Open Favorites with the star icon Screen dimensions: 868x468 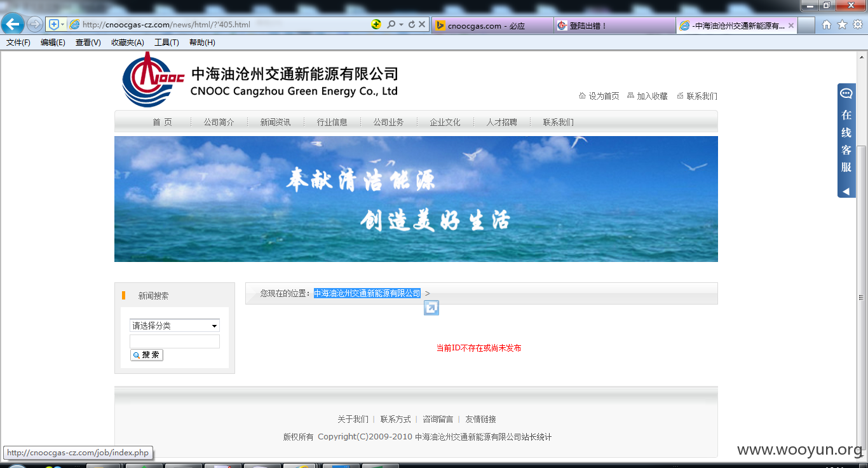(x=843, y=25)
